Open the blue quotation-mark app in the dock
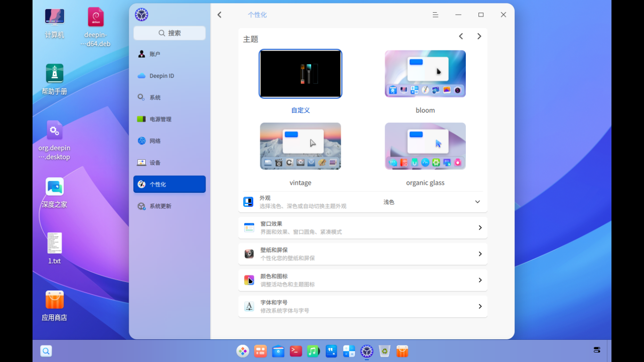644x362 pixels. coord(331,351)
